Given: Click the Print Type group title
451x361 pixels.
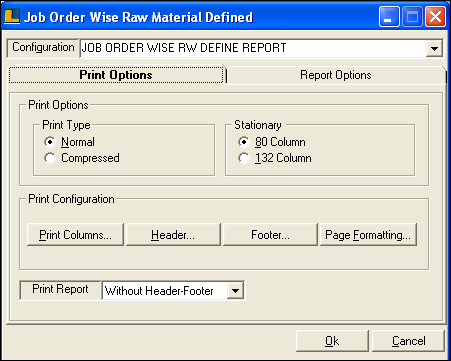Looking at the screenshot, I should 66,125.
